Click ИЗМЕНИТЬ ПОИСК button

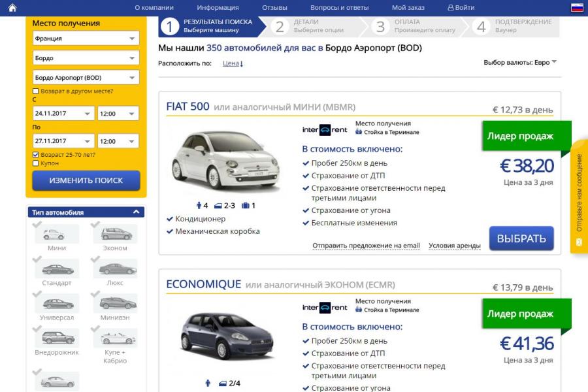coord(86,180)
